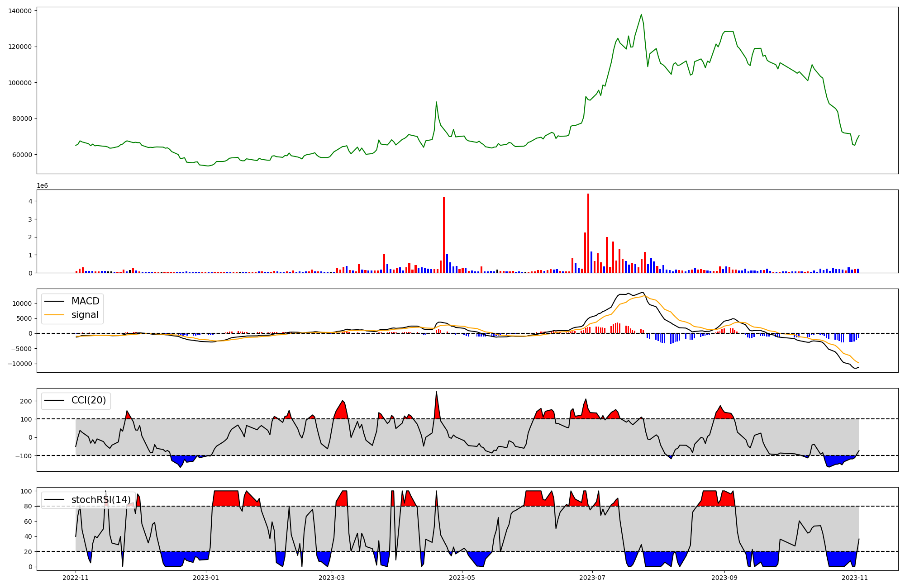Click the 140000 price axis label
The width and height of the screenshot is (905, 588).
(x=20, y=11)
